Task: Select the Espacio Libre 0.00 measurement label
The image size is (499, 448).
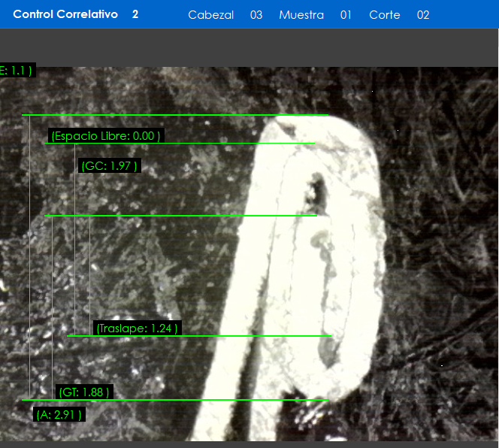Action: [x=105, y=136]
